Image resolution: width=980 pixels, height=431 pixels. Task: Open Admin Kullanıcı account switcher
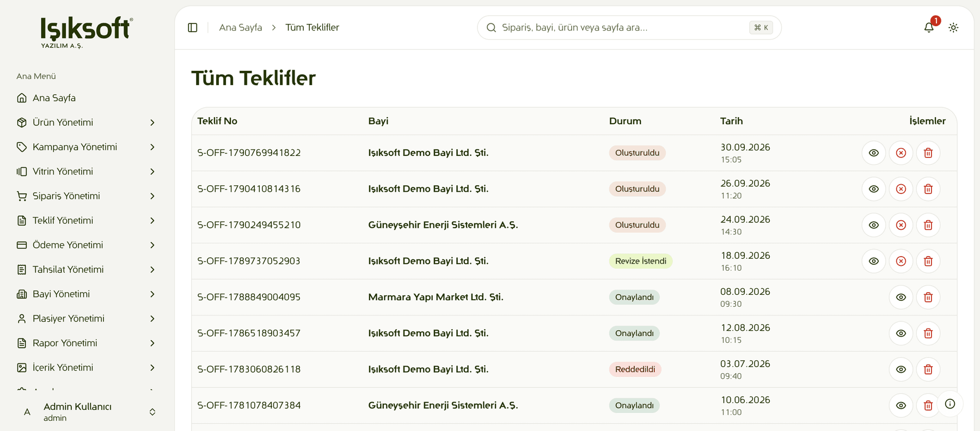87,412
